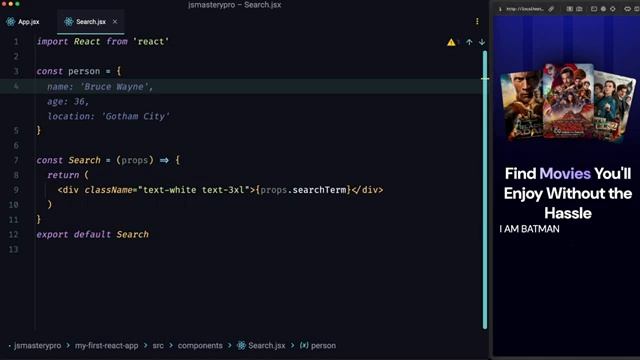Click line number 7 in the gutter
The width and height of the screenshot is (640, 360).
tap(16, 160)
